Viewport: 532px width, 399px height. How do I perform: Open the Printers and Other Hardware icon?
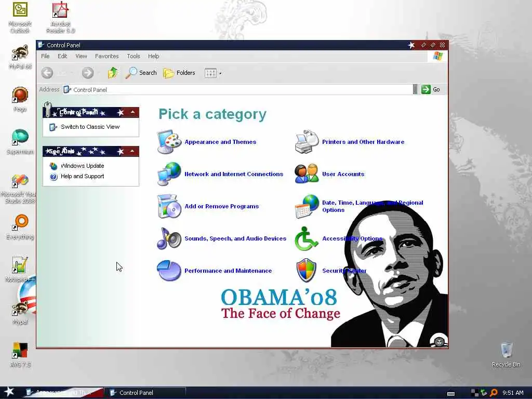307,141
